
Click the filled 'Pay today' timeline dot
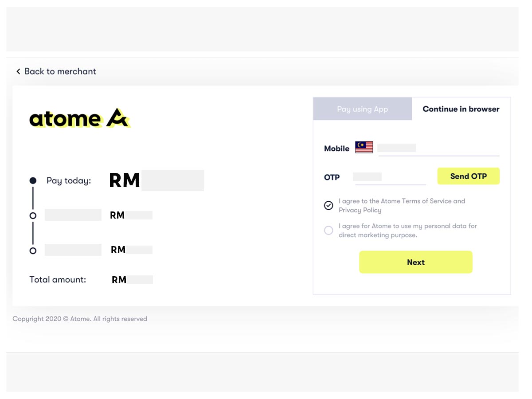(33, 180)
